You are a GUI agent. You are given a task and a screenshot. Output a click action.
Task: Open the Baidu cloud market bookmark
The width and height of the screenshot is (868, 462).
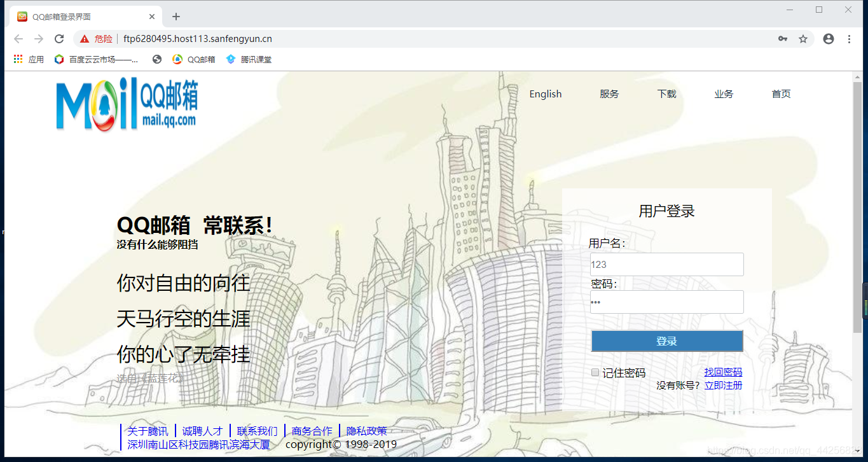[x=97, y=59]
